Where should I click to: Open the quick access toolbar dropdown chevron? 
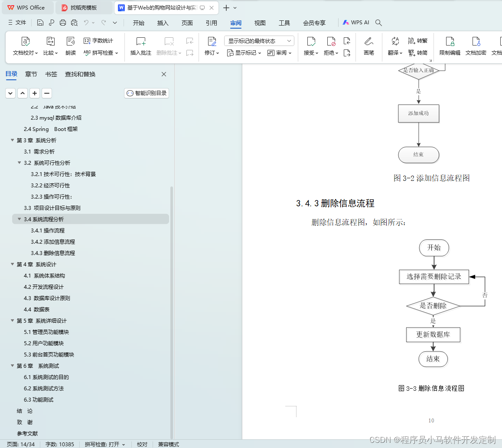pyautogui.click(x=115, y=23)
